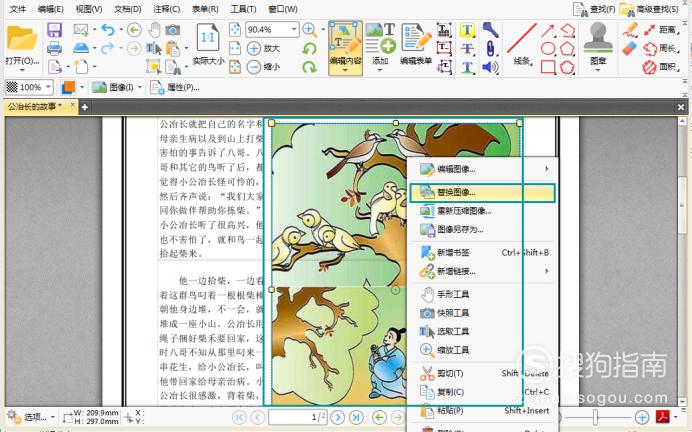
Task: Choose 重新压缩图像 from the context menu
Action: pyautogui.click(x=482, y=211)
